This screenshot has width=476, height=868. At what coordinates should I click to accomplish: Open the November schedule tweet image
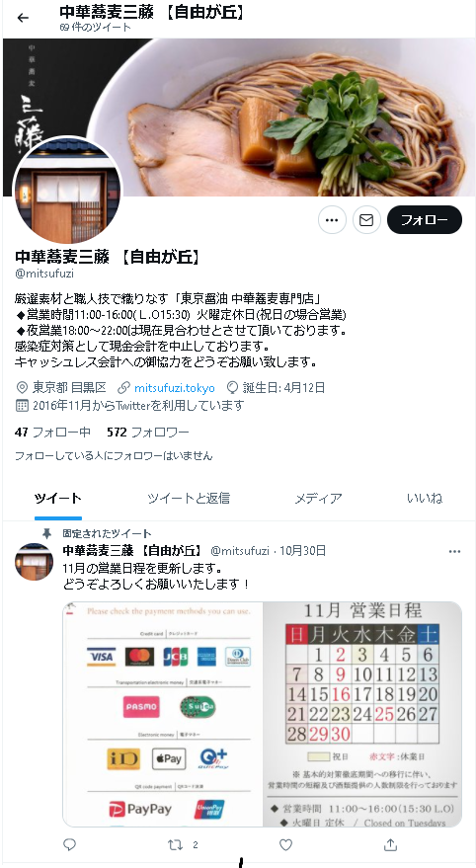tap(263, 714)
